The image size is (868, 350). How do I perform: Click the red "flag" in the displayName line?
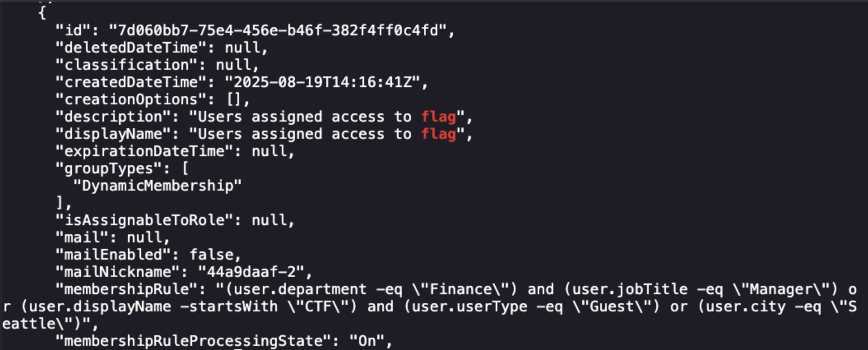pos(439,134)
